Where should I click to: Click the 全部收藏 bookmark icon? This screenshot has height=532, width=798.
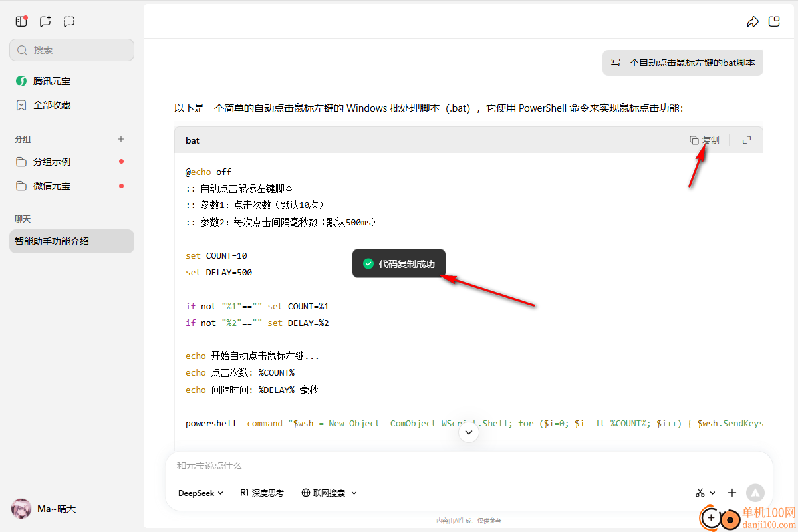pyautogui.click(x=21, y=105)
